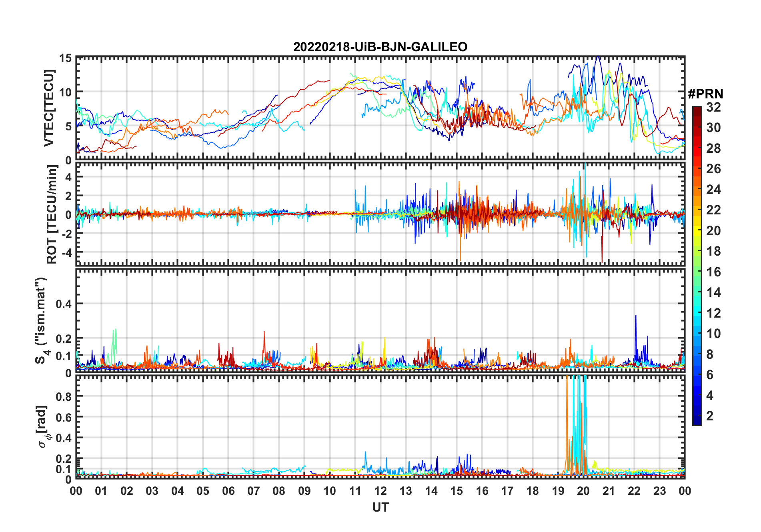
Task: Click x-axis tick label 06
Action: point(228,490)
